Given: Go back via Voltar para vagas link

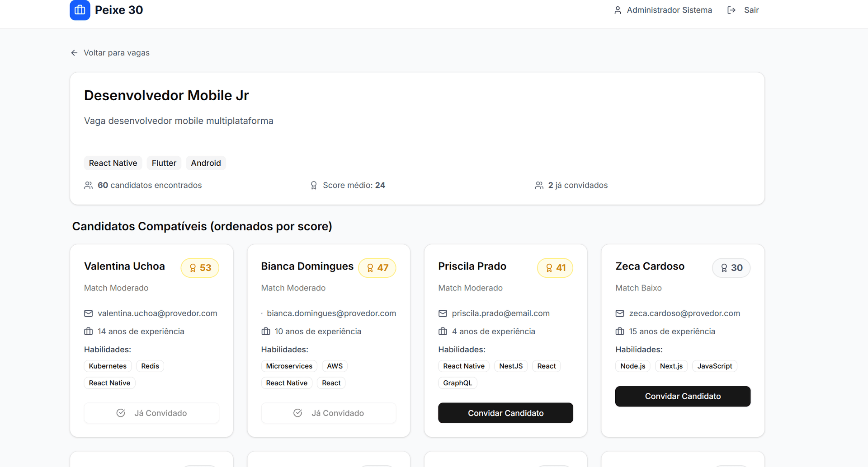Looking at the screenshot, I should (x=110, y=53).
